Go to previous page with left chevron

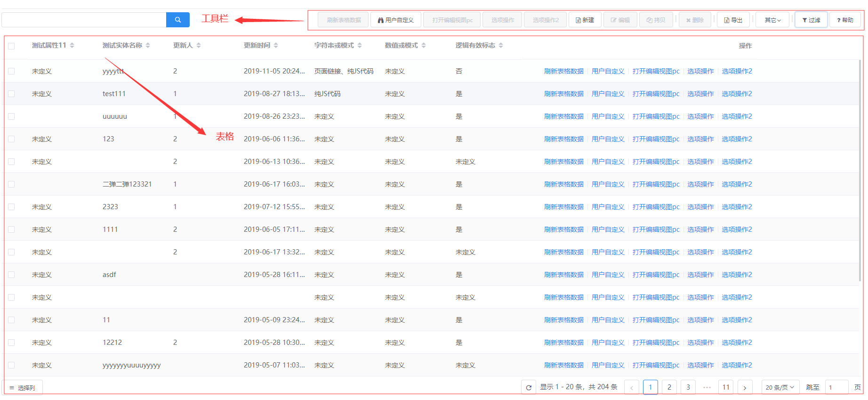632,387
